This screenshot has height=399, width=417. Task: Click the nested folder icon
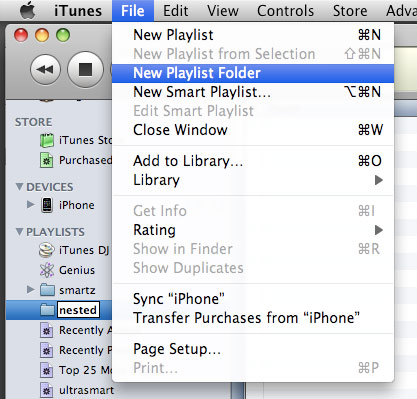(x=47, y=310)
